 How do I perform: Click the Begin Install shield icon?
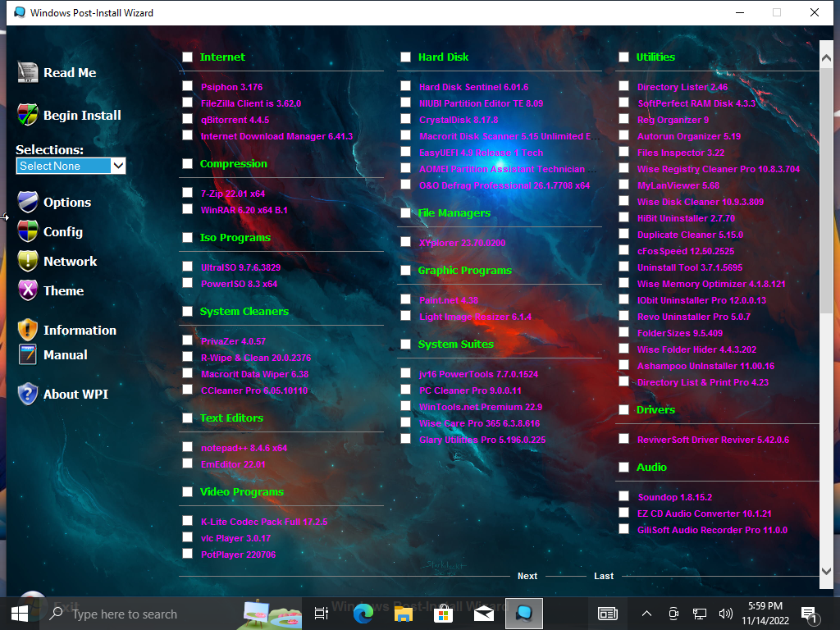[28, 115]
